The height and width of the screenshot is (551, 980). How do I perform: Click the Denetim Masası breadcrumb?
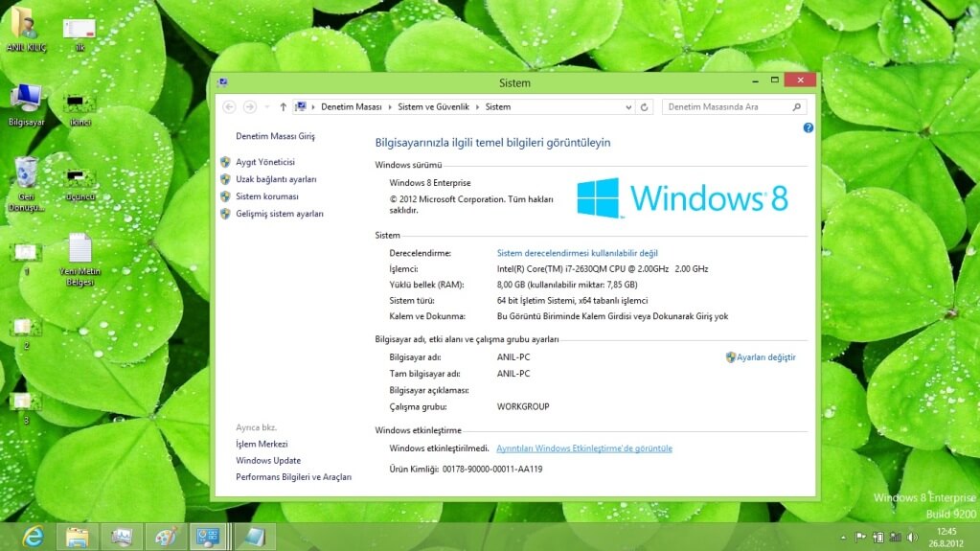(351, 107)
